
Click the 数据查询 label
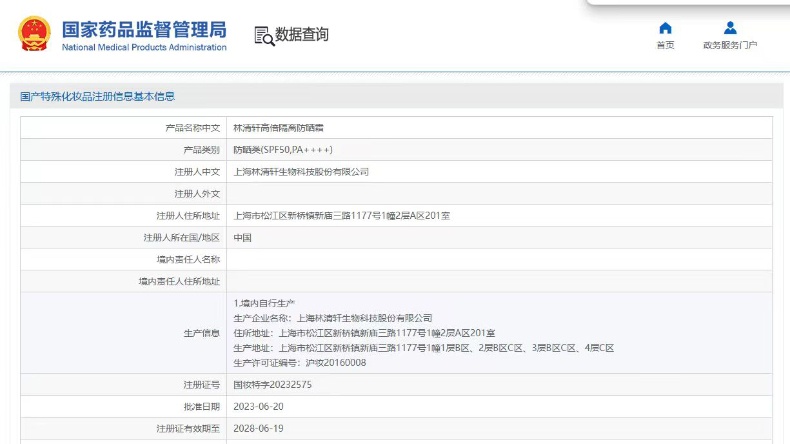click(301, 34)
